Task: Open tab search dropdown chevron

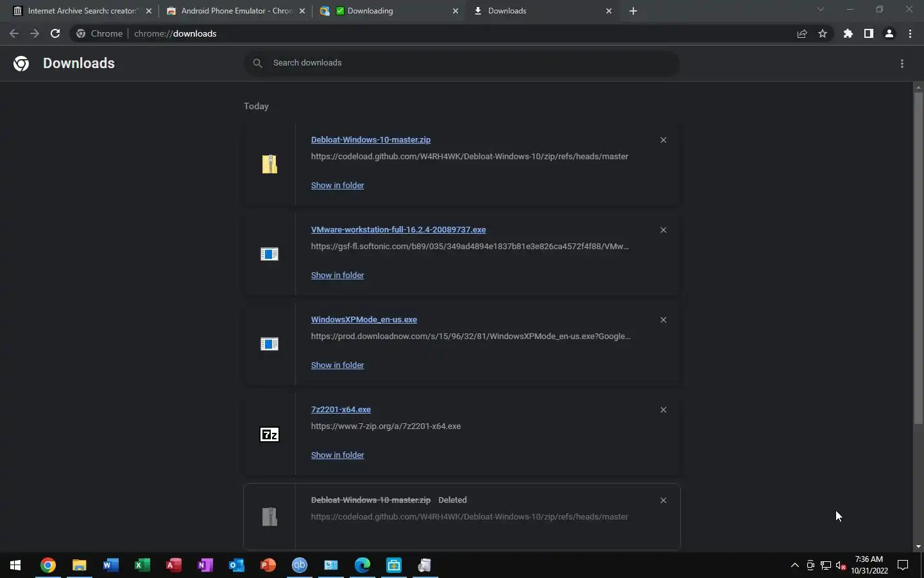Action: [820, 10]
